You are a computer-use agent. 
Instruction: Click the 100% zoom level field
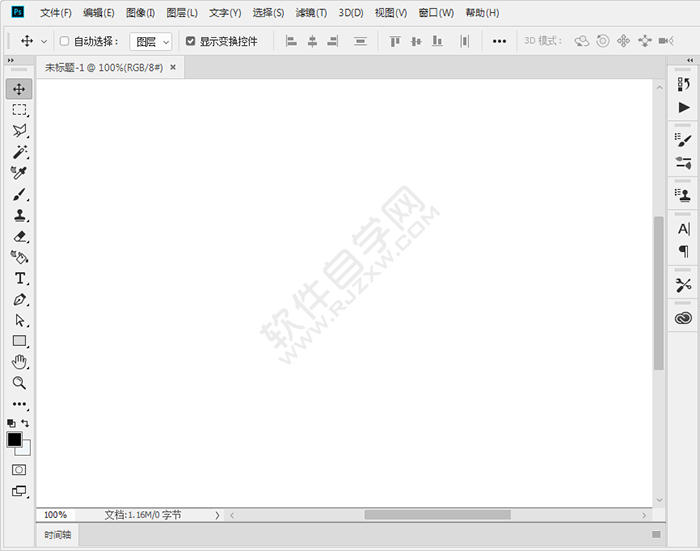point(55,515)
